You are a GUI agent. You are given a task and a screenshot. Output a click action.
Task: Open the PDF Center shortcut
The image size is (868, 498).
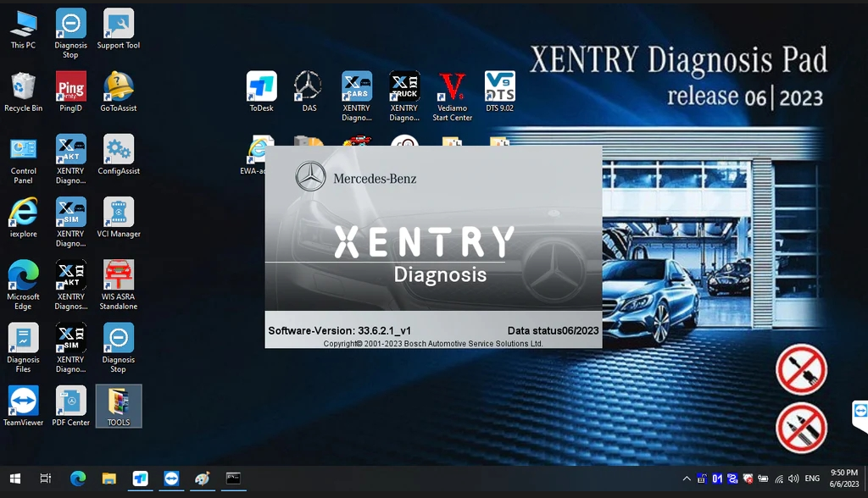[x=71, y=407]
